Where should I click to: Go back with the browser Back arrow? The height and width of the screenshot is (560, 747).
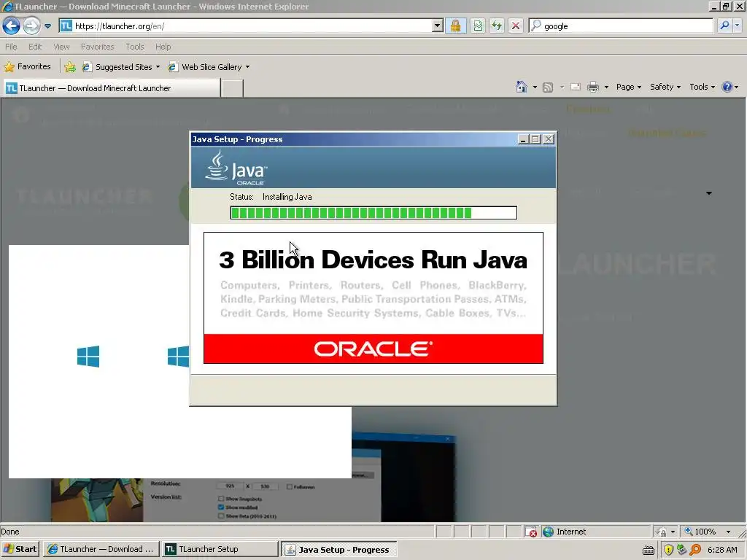click(x=11, y=26)
